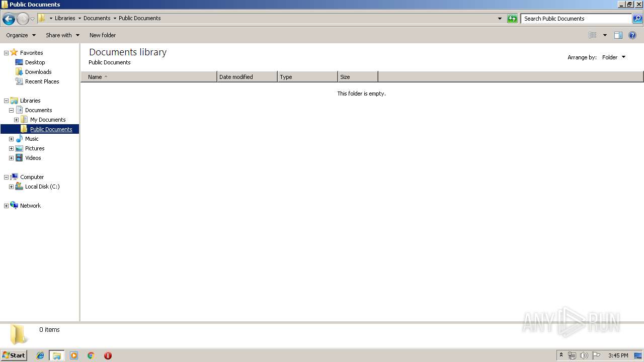Viewport: 644px width, 362px height.
Task: Change the view using the view icon
Action: coord(593,35)
